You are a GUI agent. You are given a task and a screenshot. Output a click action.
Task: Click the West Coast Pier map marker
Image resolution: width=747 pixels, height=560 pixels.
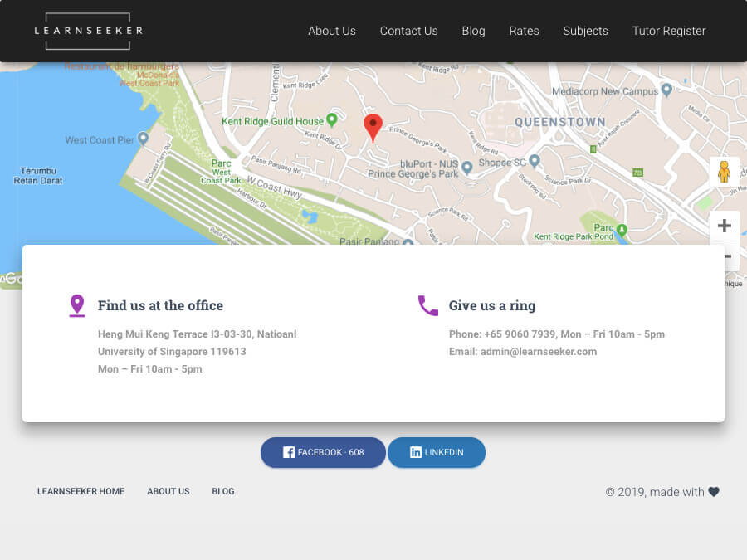pos(143,139)
